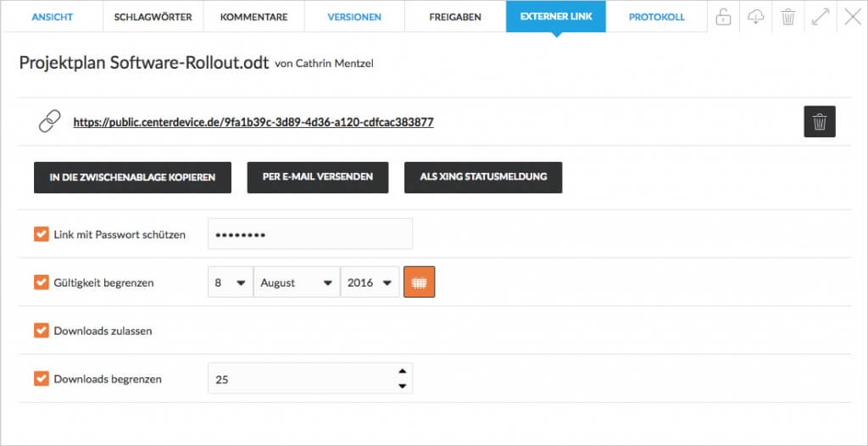Click 'Per E-Mail versenden' button
Screen dimensions: 868x446
click(318, 177)
